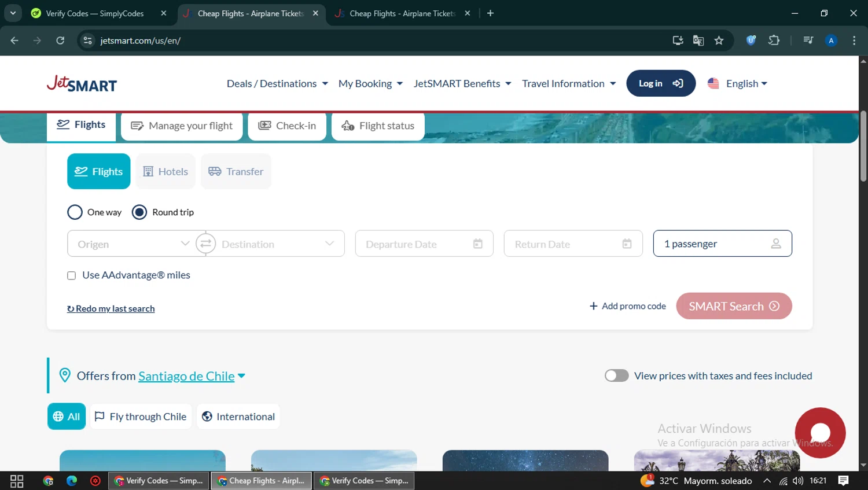
Task: Bookmark page with the star icon
Action: (x=719, y=40)
